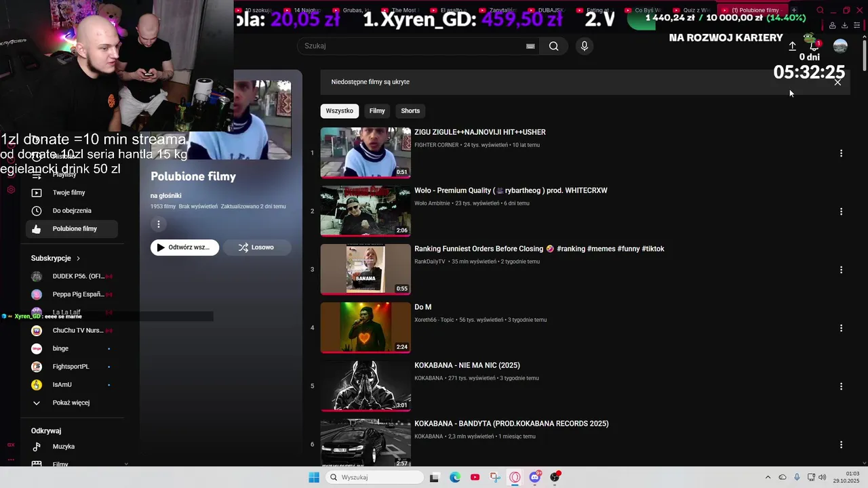This screenshot has width=868, height=488.
Task: Open OBS Studio from taskbar
Action: coord(555,477)
